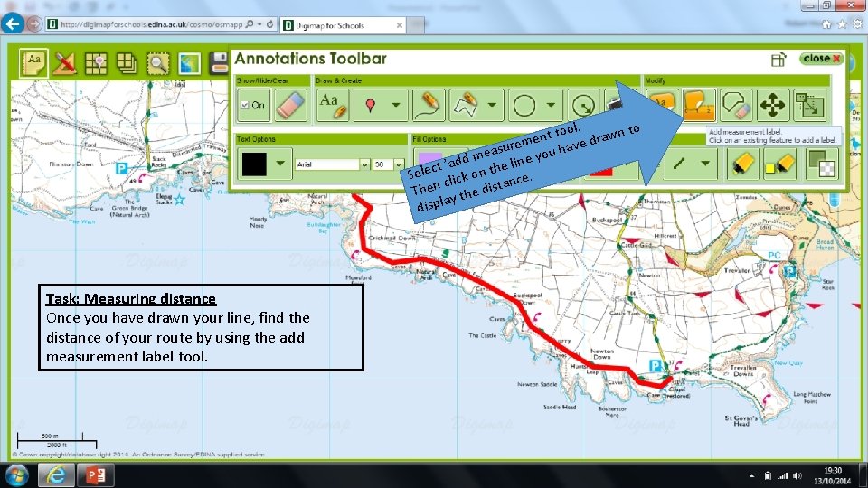Expand the polygon tool dropdown arrow
Screen dimensions: 868x488
492,105
